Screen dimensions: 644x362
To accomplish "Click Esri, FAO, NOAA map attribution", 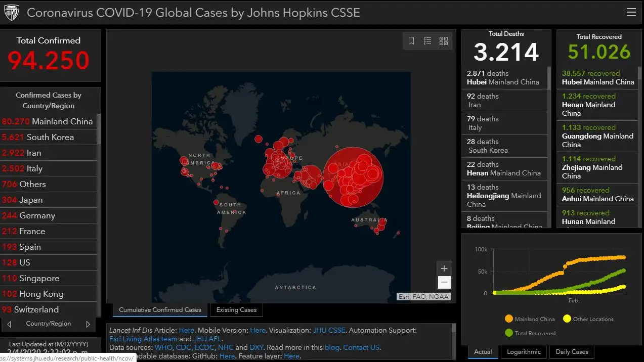I will point(423,297).
